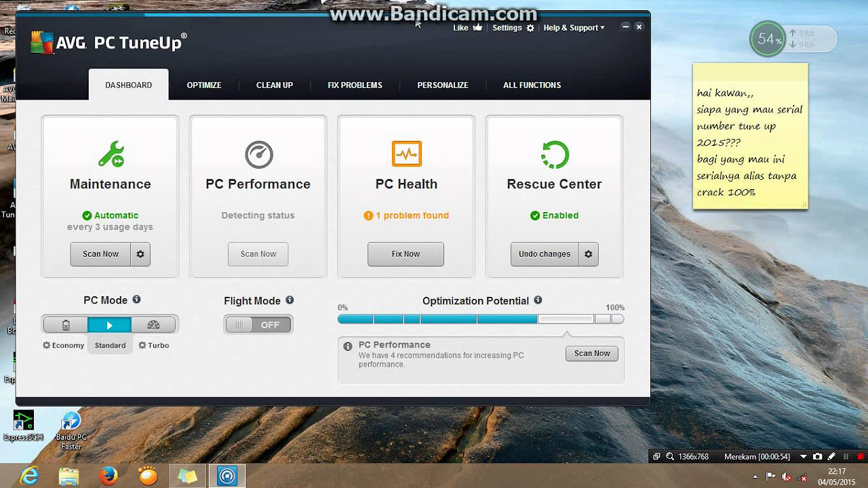Click 'Enabled' Rescue Center status
The height and width of the screenshot is (488, 868).
point(560,216)
